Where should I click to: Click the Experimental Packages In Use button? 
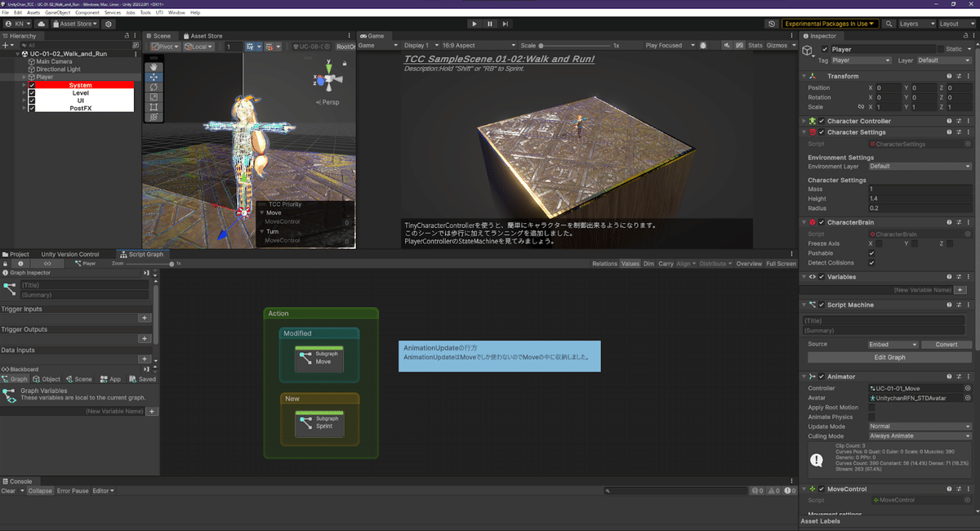click(x=831, y=24)
